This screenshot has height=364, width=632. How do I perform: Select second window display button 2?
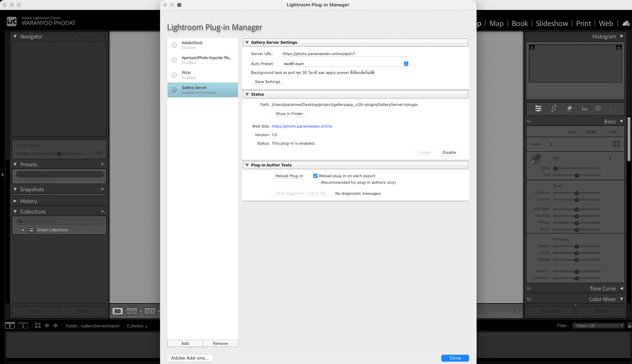[23, 325]
